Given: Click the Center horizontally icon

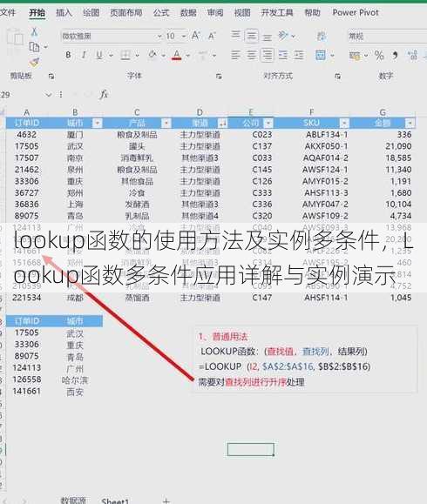Looking at the screenshot, I should pyautogui.click(x=251, y=55).
